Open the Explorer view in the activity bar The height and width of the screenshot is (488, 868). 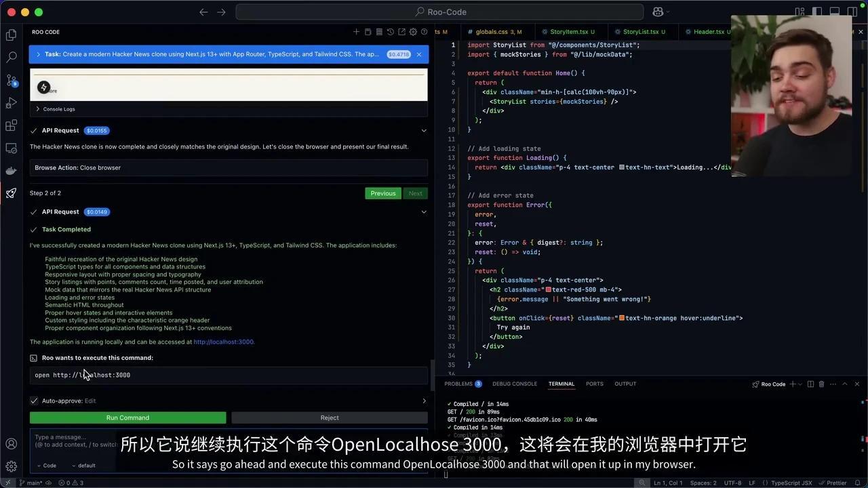[x=11, y=35]
